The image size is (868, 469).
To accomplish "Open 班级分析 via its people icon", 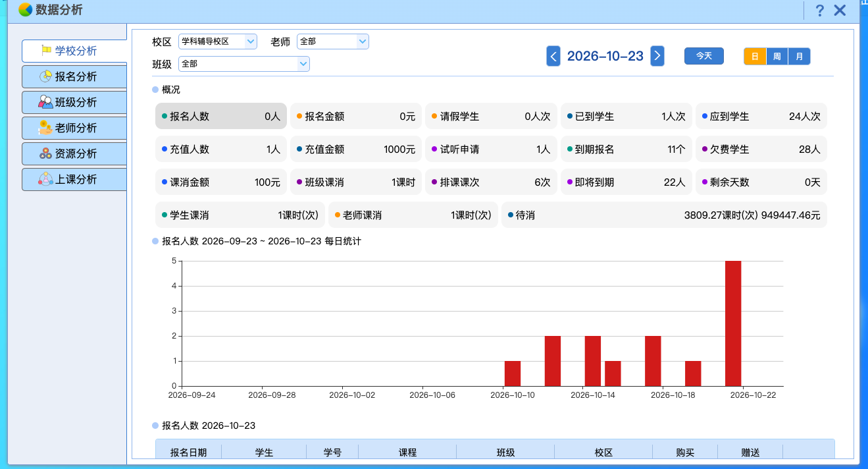I will [45, 102].
